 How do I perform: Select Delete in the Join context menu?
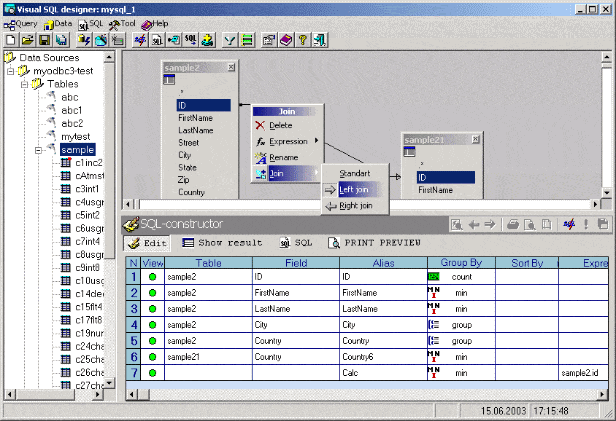(x=280, y=125)
